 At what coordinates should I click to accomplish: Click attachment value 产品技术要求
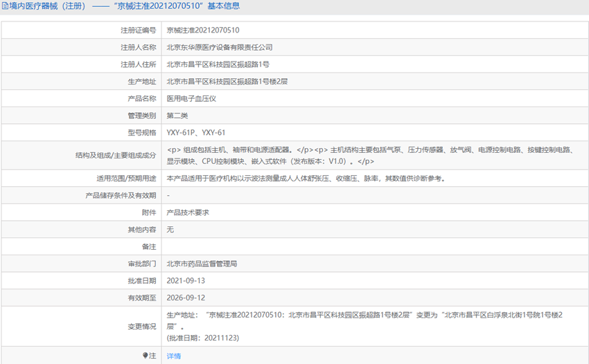pos(188,212)
